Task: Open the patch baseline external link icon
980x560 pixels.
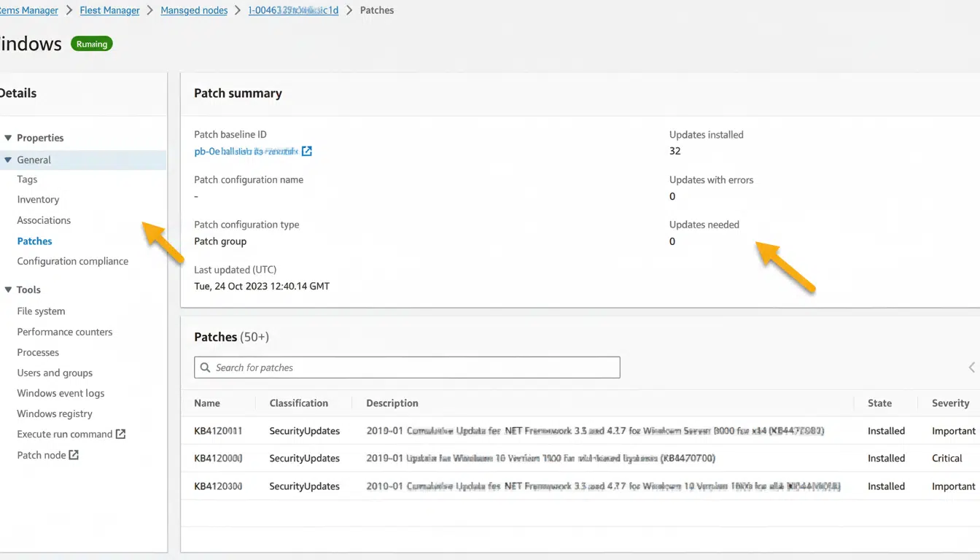Action: tap(307, 152)
